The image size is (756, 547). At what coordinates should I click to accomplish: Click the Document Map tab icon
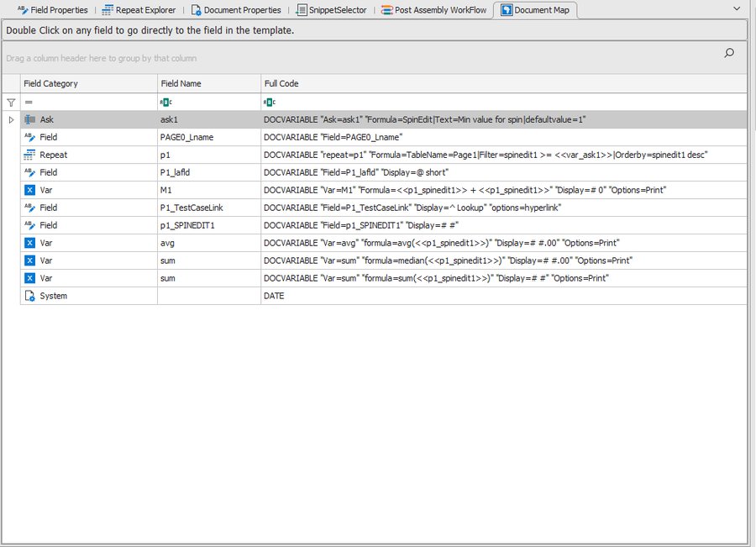coord(507,9)
